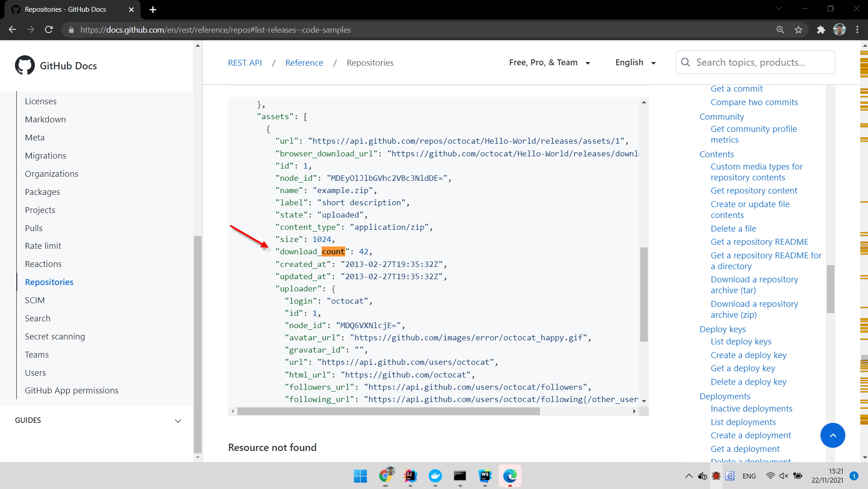Screen dimensions: 868x489
Task: Click the muted volume tray icon
Action: 784,476
